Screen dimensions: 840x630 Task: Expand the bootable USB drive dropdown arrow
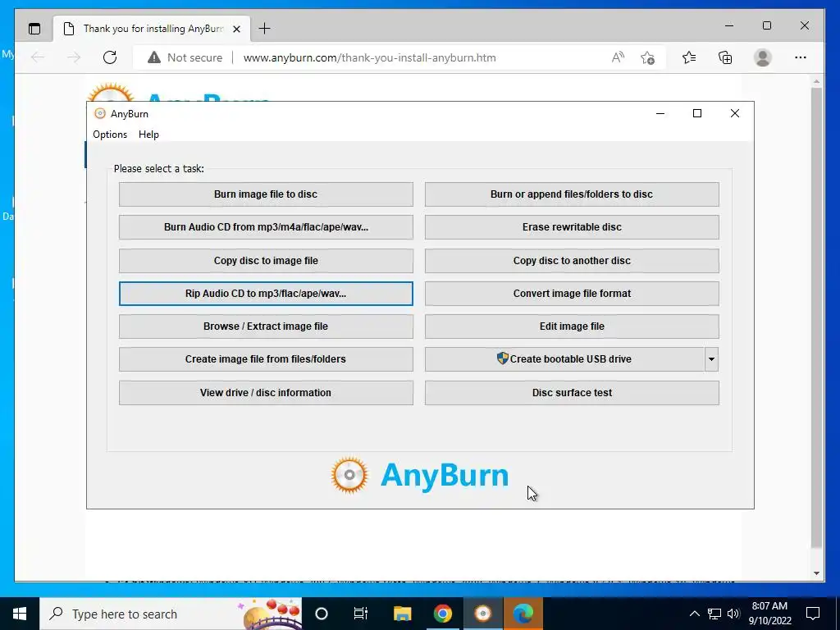pyautogui.click(x=711, y=359)
